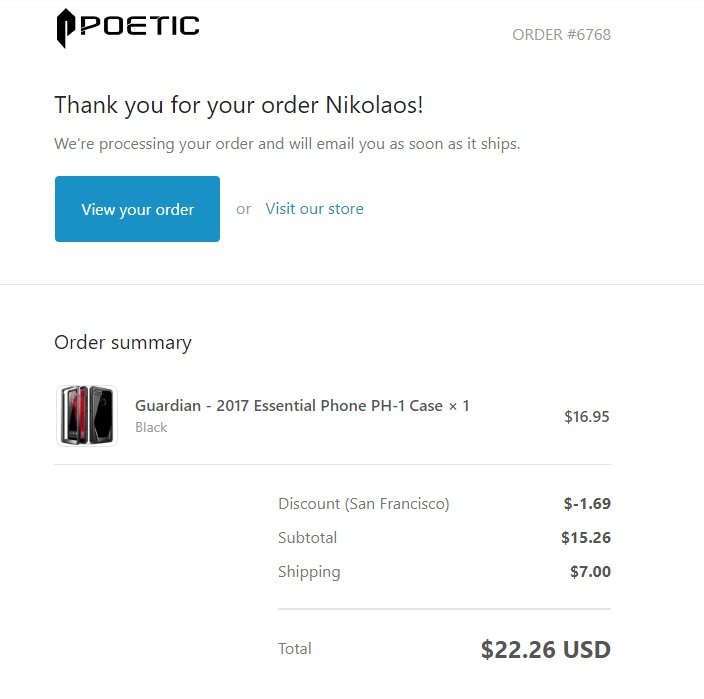This screenshot has height=699, width=704.
Task: Follow the Visit our store link
Action: pyautogui.click(x=314, y=209)
